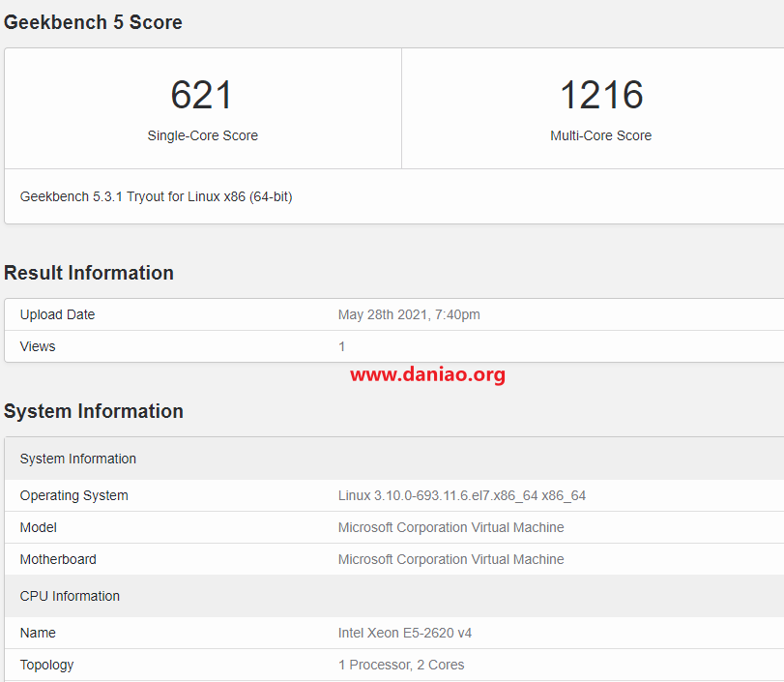The image size is (784, 682).
Task: Click the Single-Core Score label
Action: [202, 135]
